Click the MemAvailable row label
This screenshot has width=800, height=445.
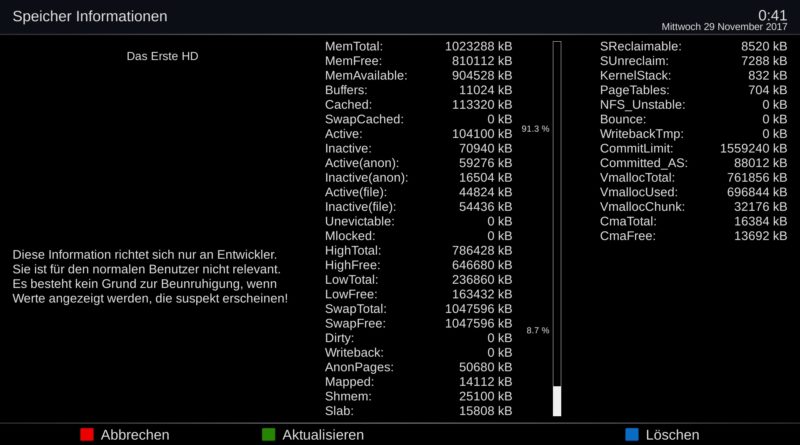tap(366, 76)
